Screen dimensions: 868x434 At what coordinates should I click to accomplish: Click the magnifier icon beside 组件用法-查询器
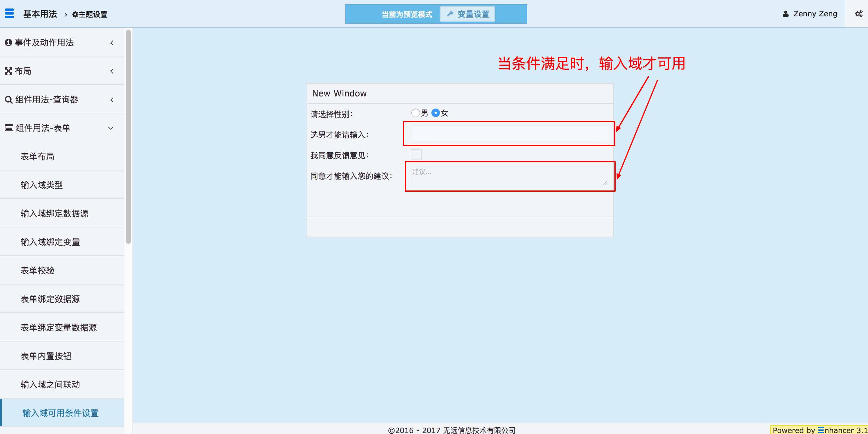[x=8, y=100]
